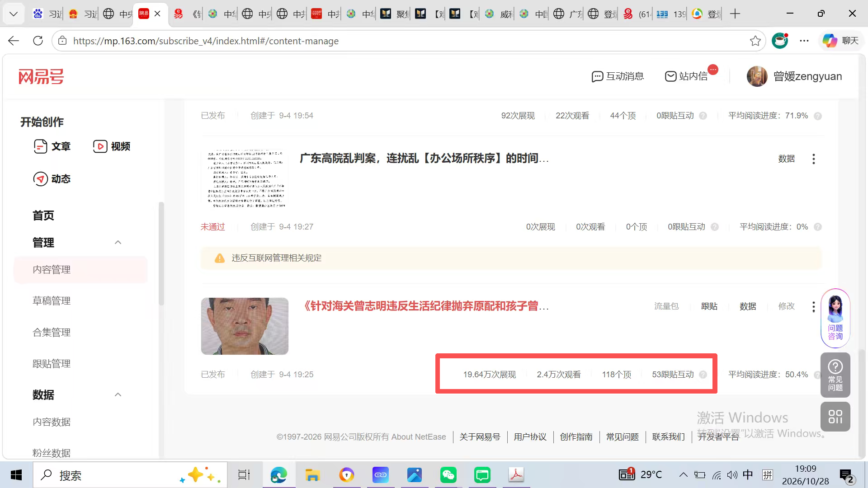Open the 文章 article creation icon

pos(40,146)
